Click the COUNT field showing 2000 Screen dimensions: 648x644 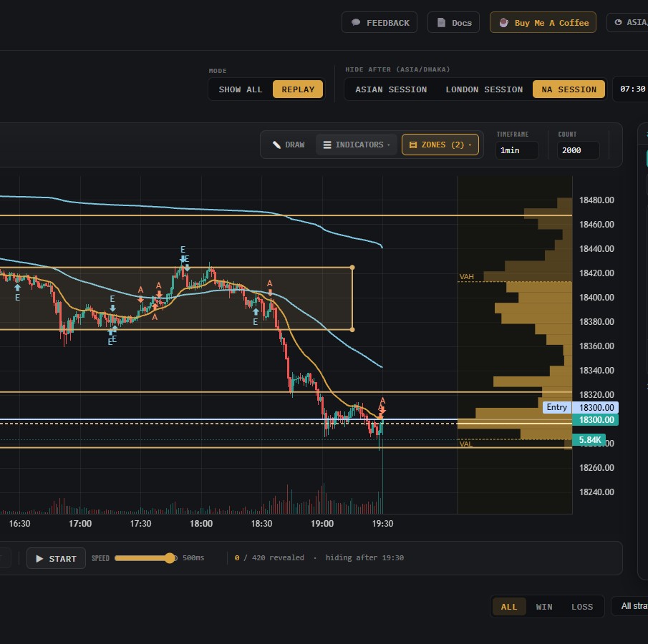[x=578, y=150]
